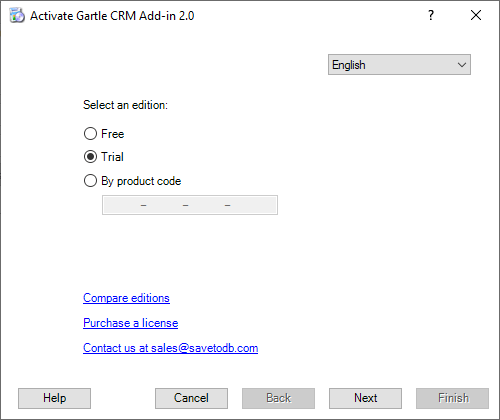Expand the language list using the chevron arrow
This screenshot has height=420, width=500.
pos(462,65)
